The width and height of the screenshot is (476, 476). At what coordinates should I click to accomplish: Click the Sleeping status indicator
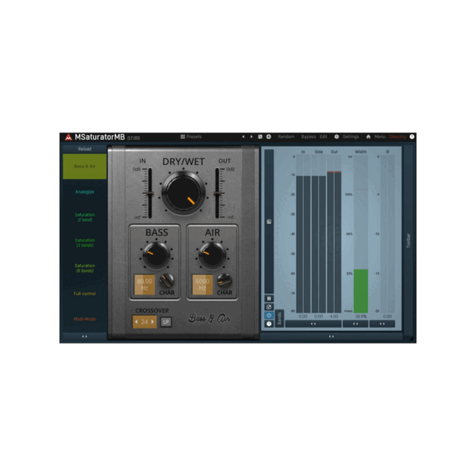point(397,137)
